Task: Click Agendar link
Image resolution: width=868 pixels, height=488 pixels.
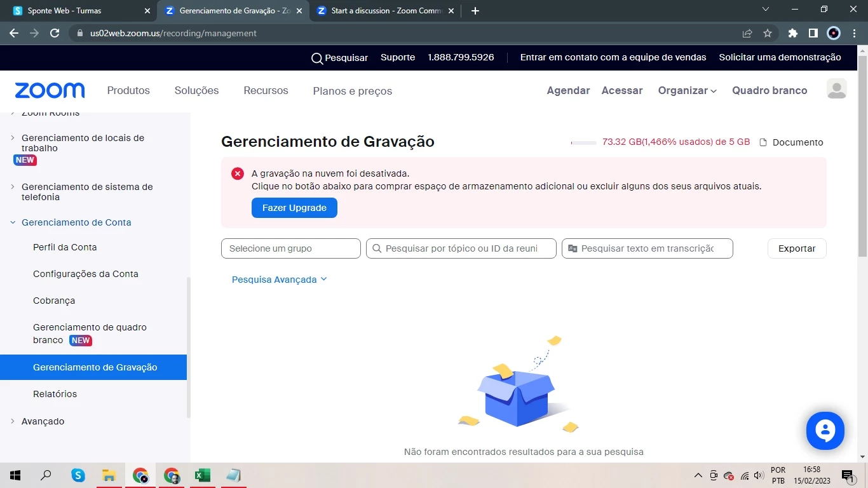Action: click(x=568, y=90)
